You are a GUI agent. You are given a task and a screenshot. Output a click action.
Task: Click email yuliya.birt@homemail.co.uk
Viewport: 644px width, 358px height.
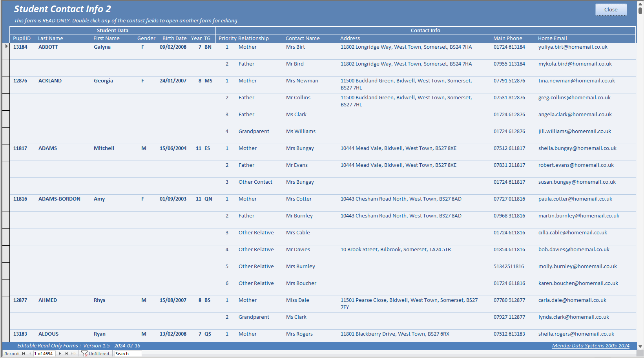(573, 47)
